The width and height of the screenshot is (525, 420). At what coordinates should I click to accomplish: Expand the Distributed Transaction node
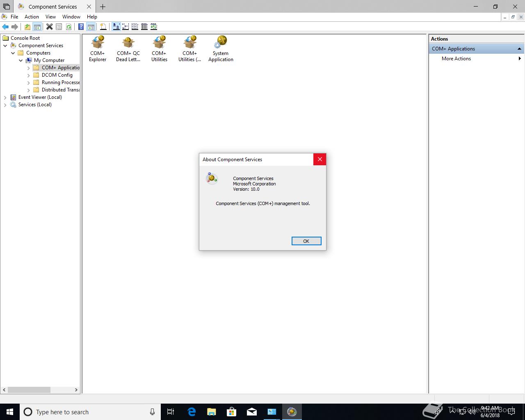29,90
